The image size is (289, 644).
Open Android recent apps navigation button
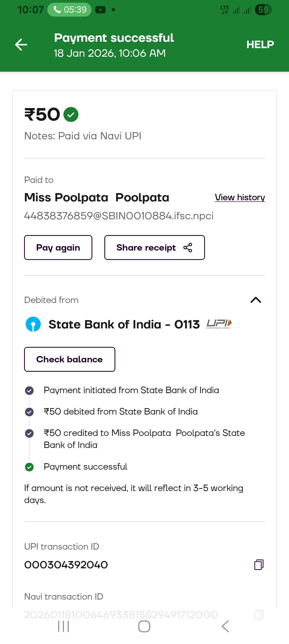click(x=63, y=626)
